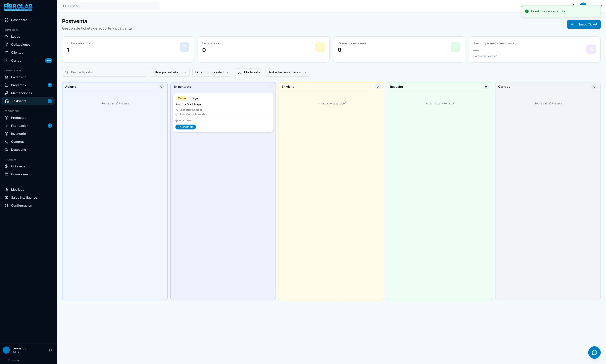
Task: Dismiss the Ticket movido notification
Action: pos(522,6)
